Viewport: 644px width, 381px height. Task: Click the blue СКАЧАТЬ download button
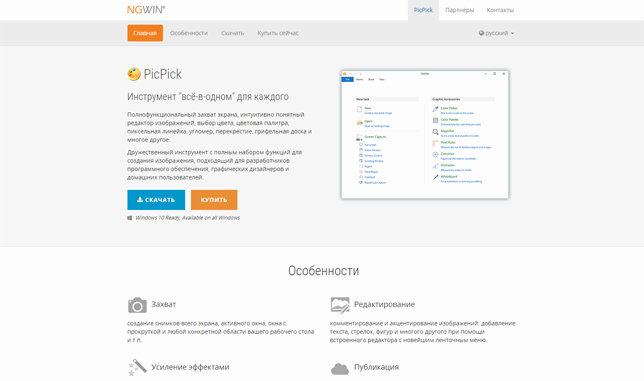coord(156,200)
